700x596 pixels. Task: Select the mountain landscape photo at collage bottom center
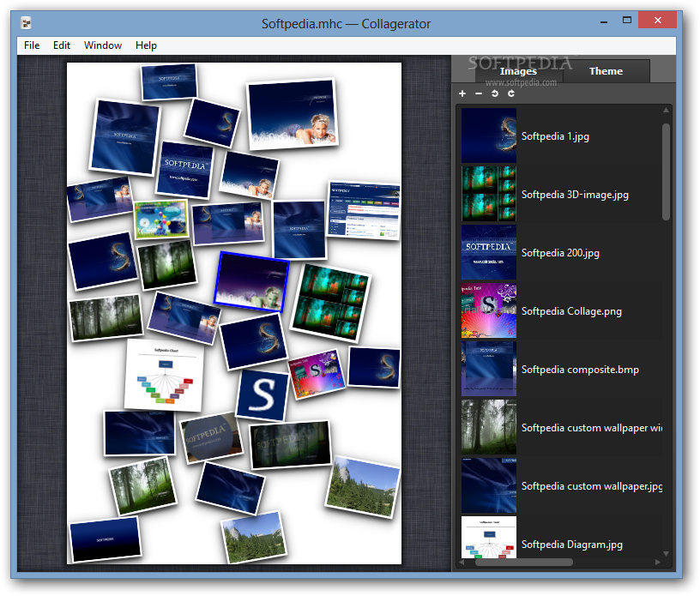click(254, 538)
